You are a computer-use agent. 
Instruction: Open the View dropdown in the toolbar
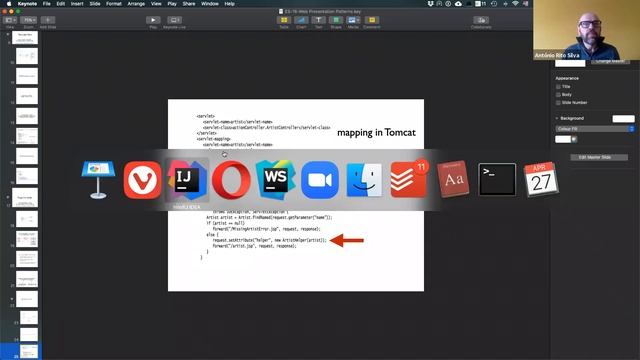pos(10,20)
